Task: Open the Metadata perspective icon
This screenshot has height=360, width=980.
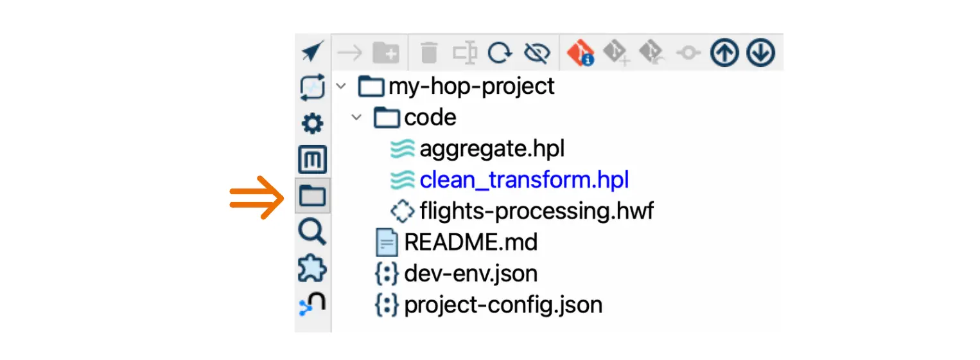Action: pyautogui.click(x=313, y=159)
